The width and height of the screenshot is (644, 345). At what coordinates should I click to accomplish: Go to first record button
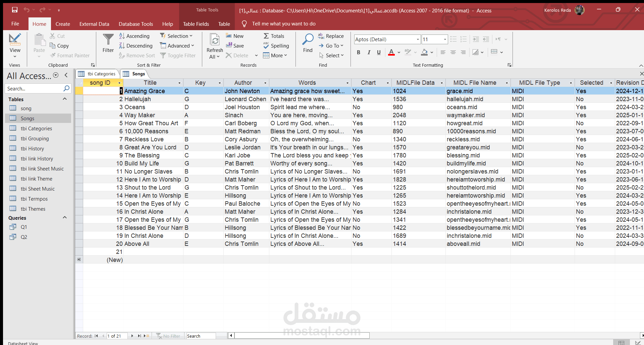[x=96, y=336]
